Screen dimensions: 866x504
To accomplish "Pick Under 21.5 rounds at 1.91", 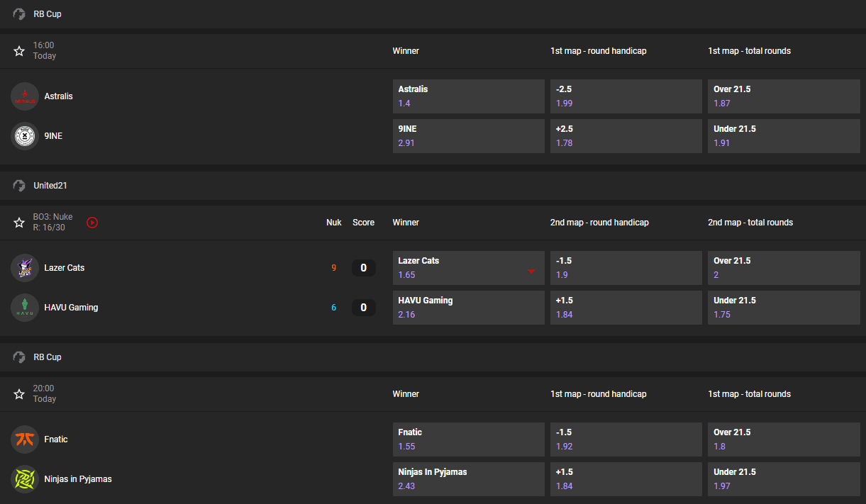I will pos(784,136).
